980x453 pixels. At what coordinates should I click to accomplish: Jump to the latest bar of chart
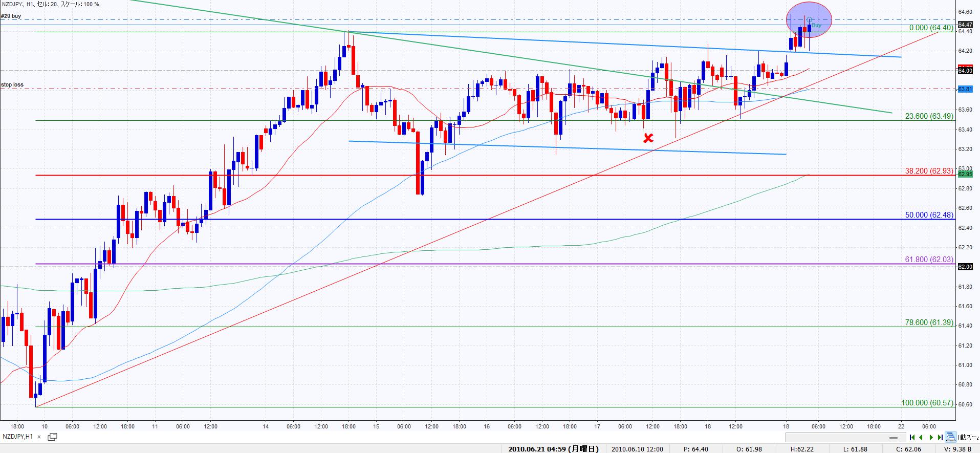pyautogui.click(x=940, y=437)
